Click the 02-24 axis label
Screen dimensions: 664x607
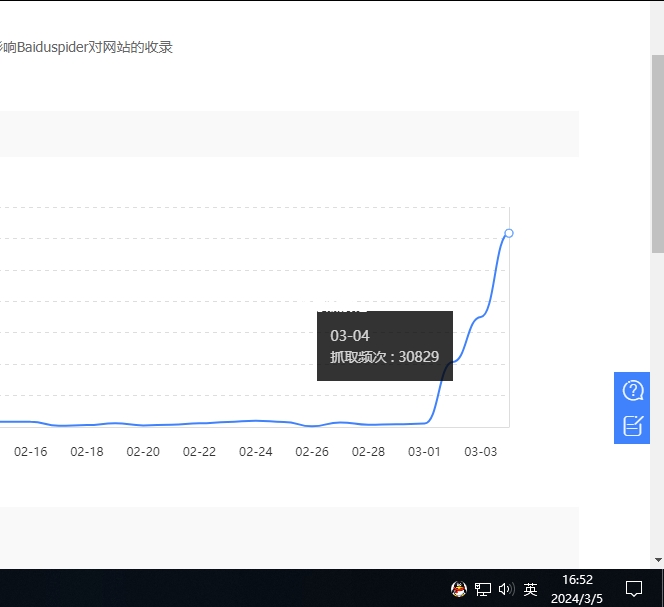(x=256, y=452)
